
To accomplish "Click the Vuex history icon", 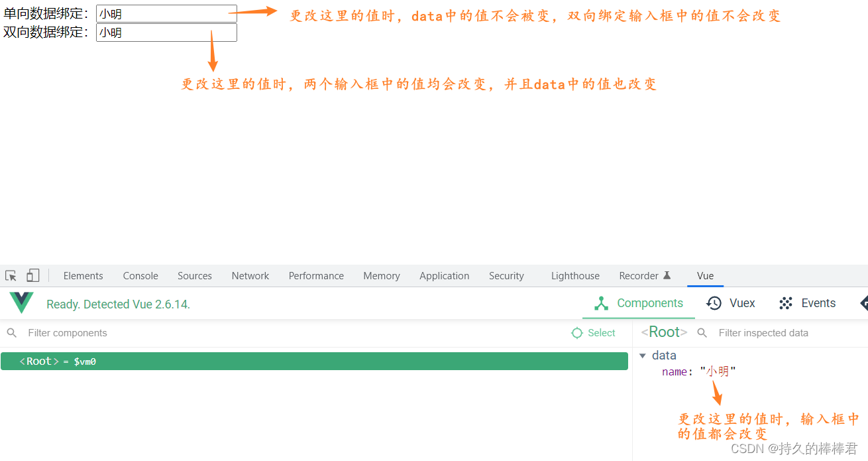I will [714, 303].
